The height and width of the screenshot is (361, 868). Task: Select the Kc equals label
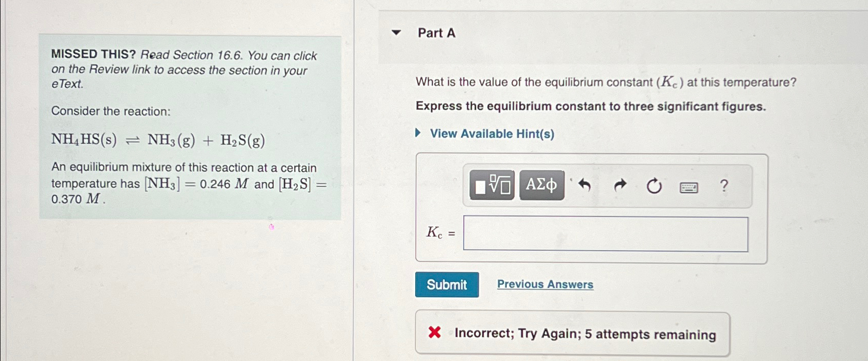click(x=441, y=233)
